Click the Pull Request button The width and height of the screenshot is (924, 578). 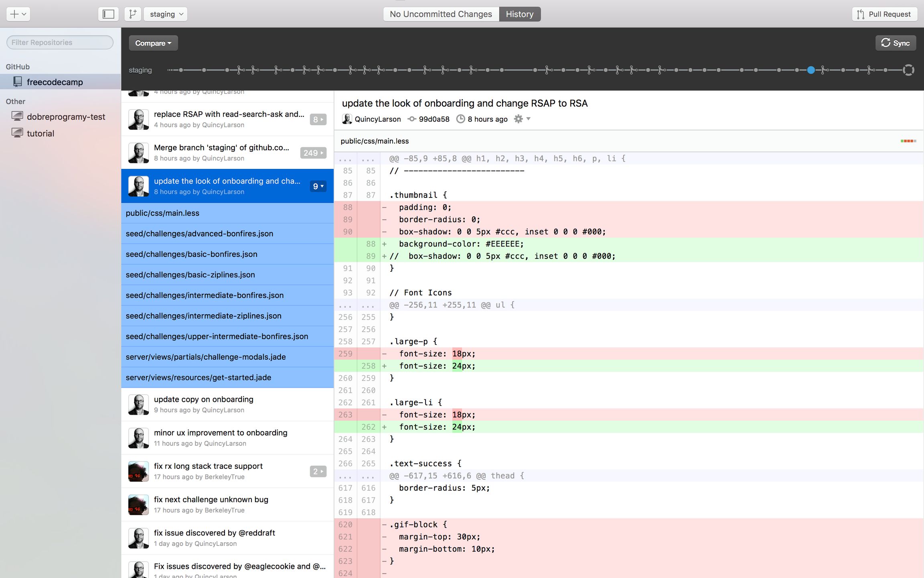pyautogui.click(x=884, y=14)
